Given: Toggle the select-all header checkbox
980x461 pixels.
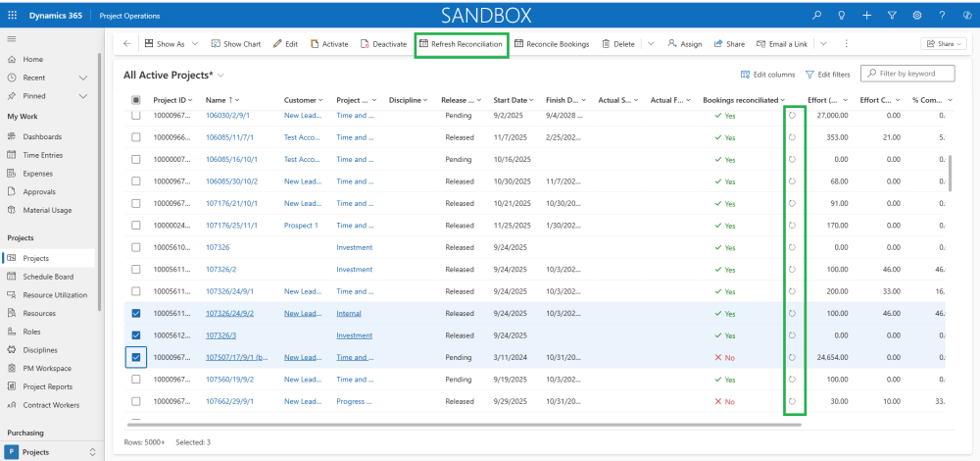Looking at the screenshot, I should (135, 100).
